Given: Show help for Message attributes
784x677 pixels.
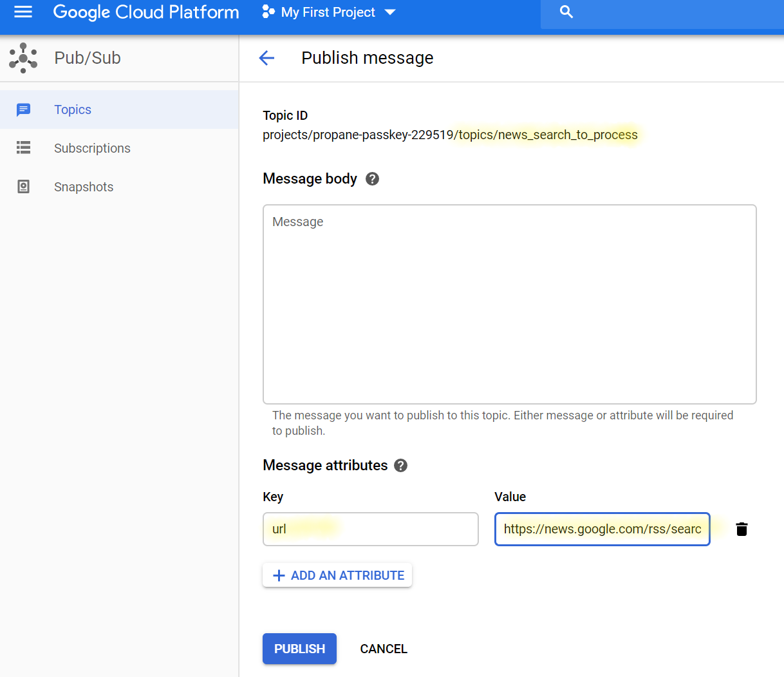Looking at the screenshot, I should [x=400, y=465].
